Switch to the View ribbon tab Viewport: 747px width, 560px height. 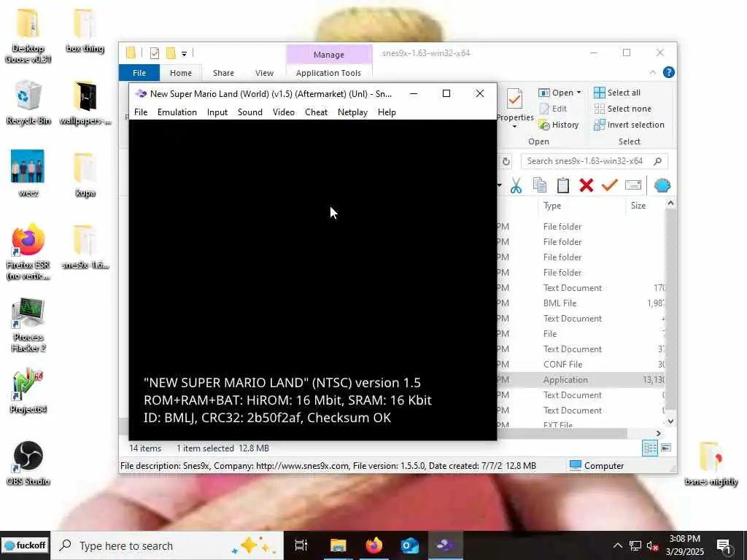[264, 73]
